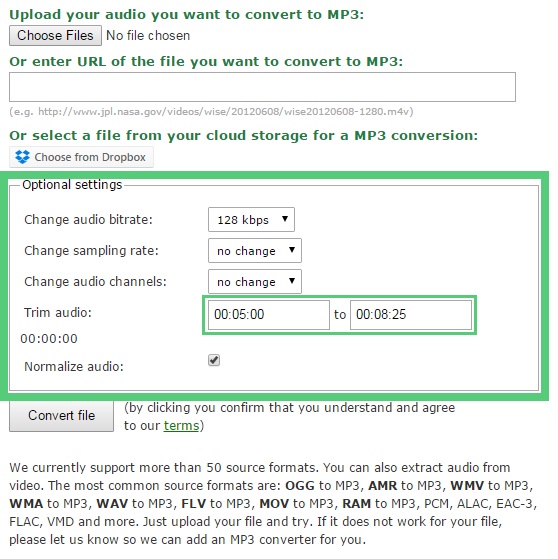Click the Change audio bitrate label
The image size is (558, 559).
88,220
